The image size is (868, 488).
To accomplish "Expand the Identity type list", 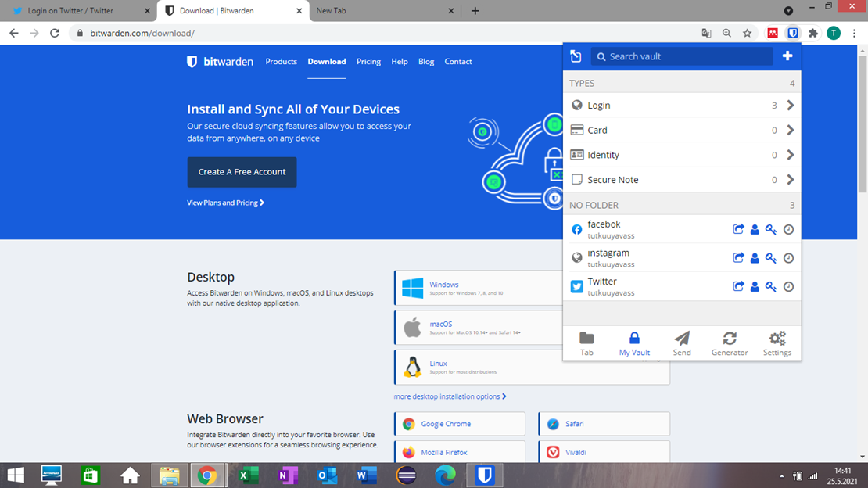I will tap(682, 155).
